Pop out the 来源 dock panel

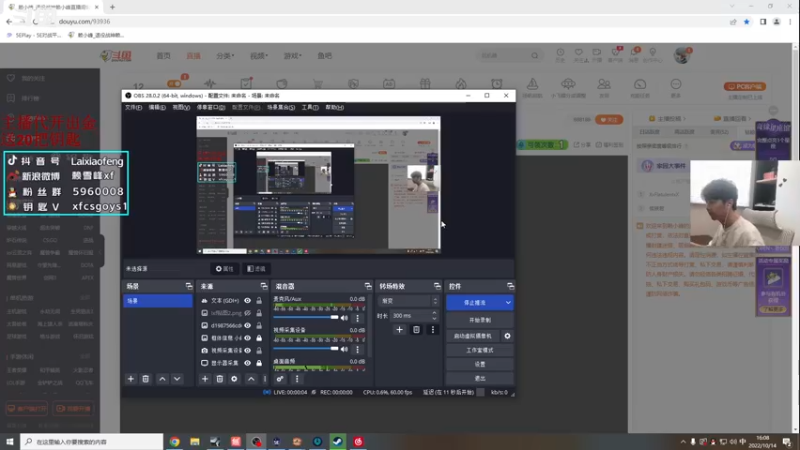(x=264, y=286)
